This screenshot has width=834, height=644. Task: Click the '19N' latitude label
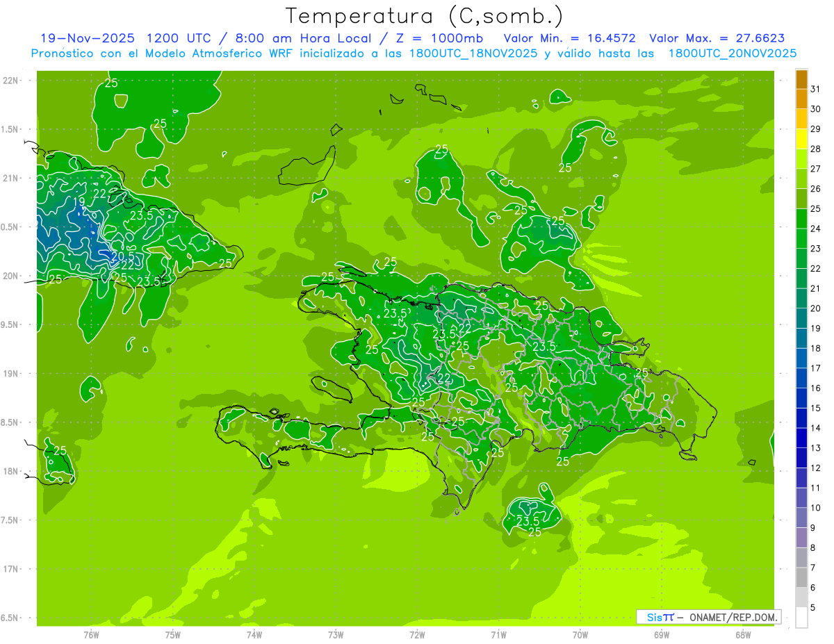coord(11,374)
